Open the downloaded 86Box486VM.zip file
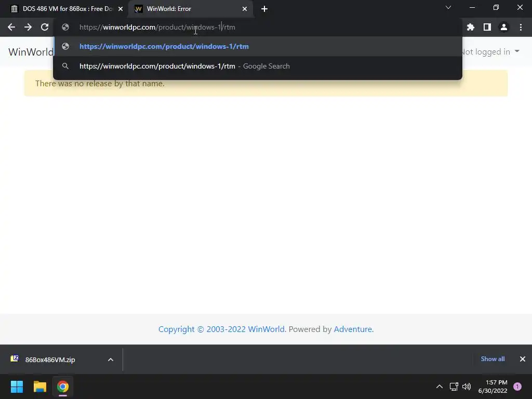Image resolution: width=532 pixels, height=399 pixels. pos(50,360)
